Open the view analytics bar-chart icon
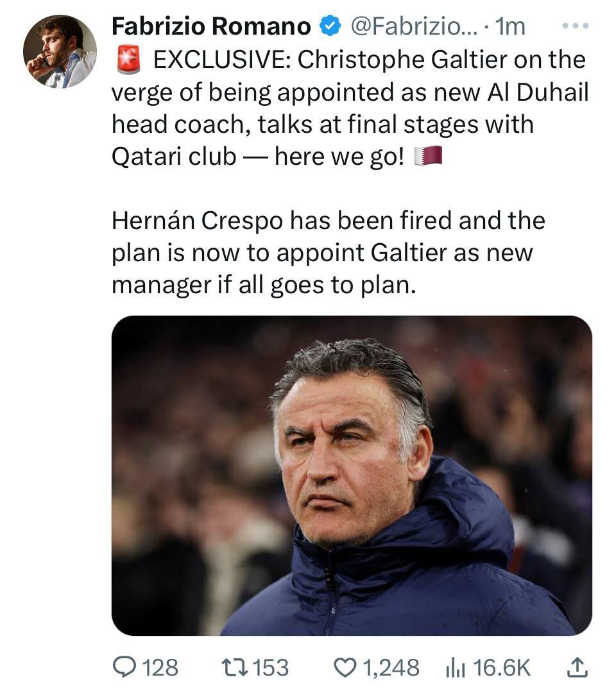 454,667
